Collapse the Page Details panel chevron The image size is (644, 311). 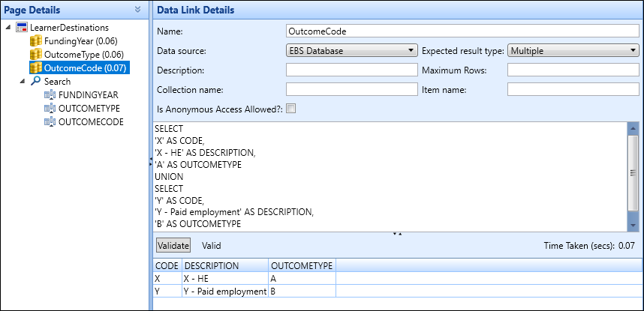click(137, 10)
